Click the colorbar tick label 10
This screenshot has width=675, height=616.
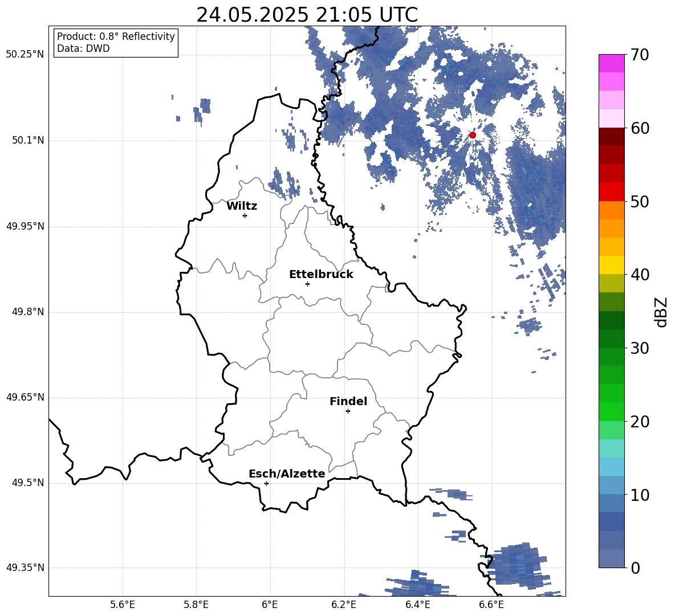click(639, 495)
